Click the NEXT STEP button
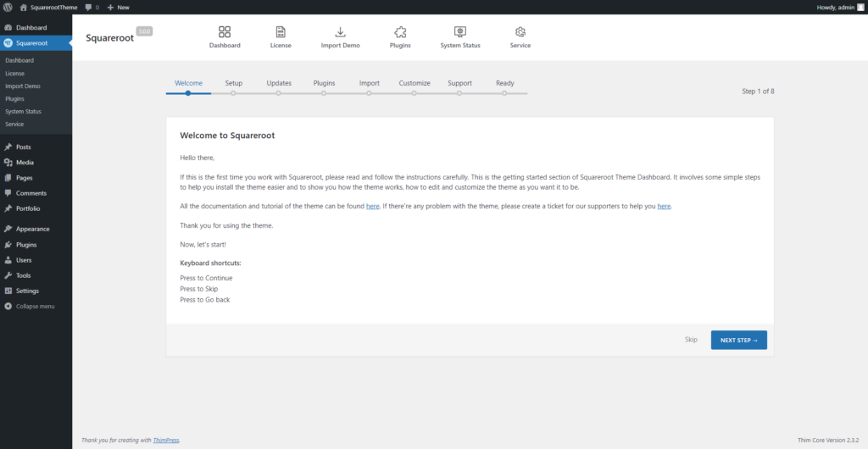868x449 pixels. pyautogui.click(x=739, y=340)
